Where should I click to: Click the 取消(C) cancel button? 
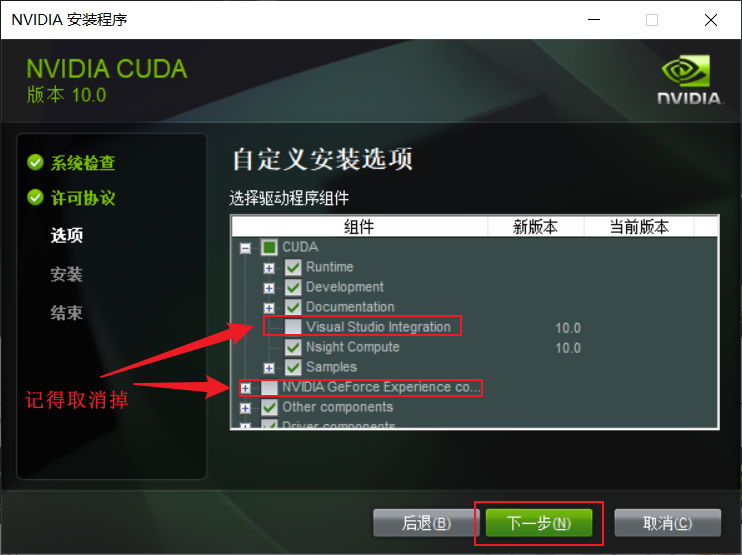(x=667, y=523)
